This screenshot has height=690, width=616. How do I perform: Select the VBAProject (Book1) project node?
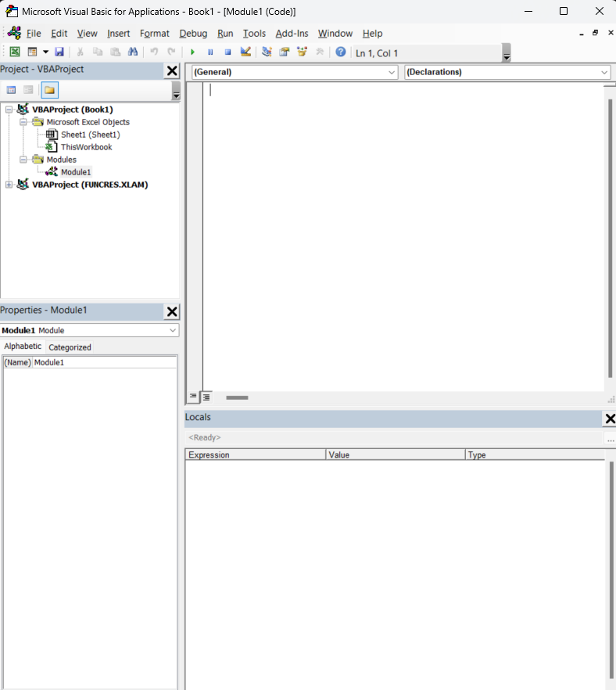pyautogui.click(x=73, y=110)
